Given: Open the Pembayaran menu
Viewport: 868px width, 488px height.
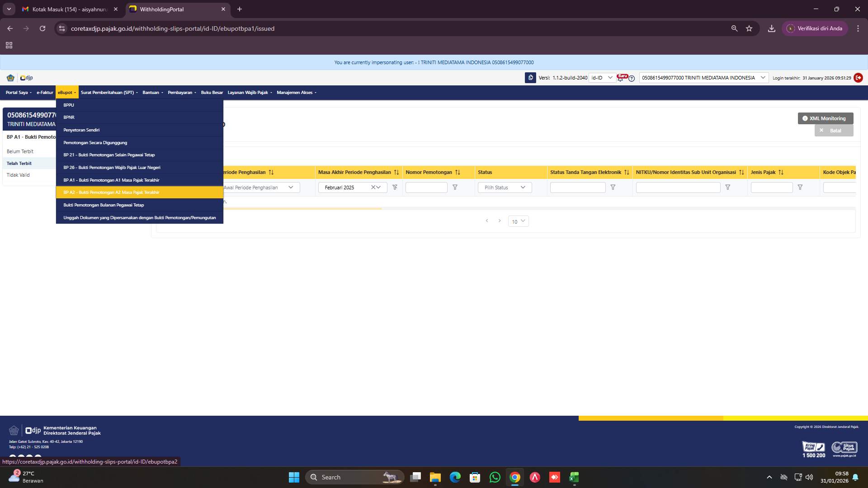Looking at the screenshot, I should pyautogui.click(x=181, y=92).
